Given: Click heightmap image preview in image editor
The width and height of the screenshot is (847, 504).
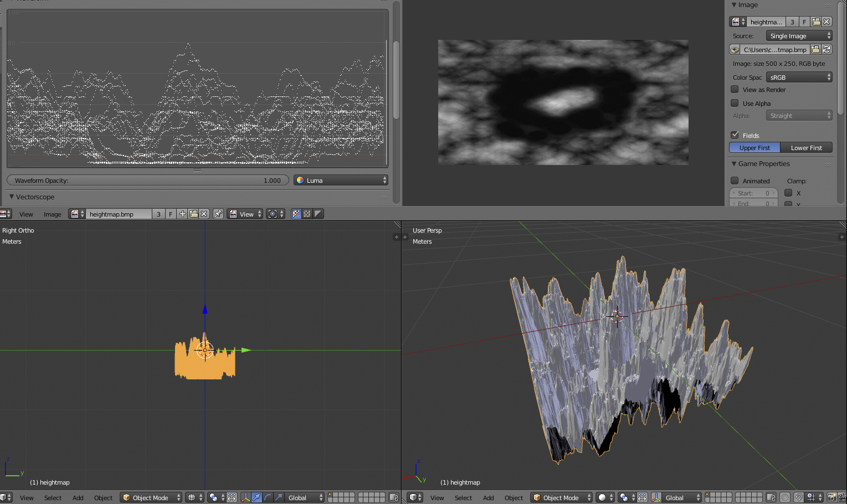Looking at the screenshot, I should (x=563, y=102).
